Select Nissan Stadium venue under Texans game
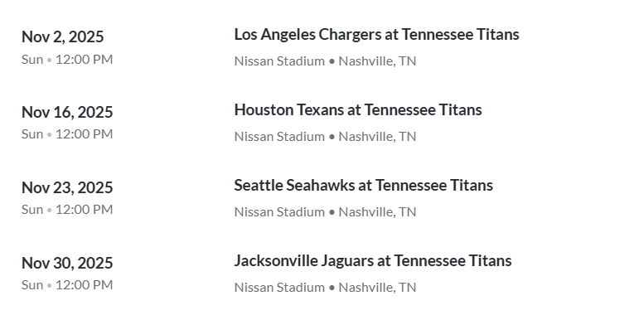 click(279, 137)
